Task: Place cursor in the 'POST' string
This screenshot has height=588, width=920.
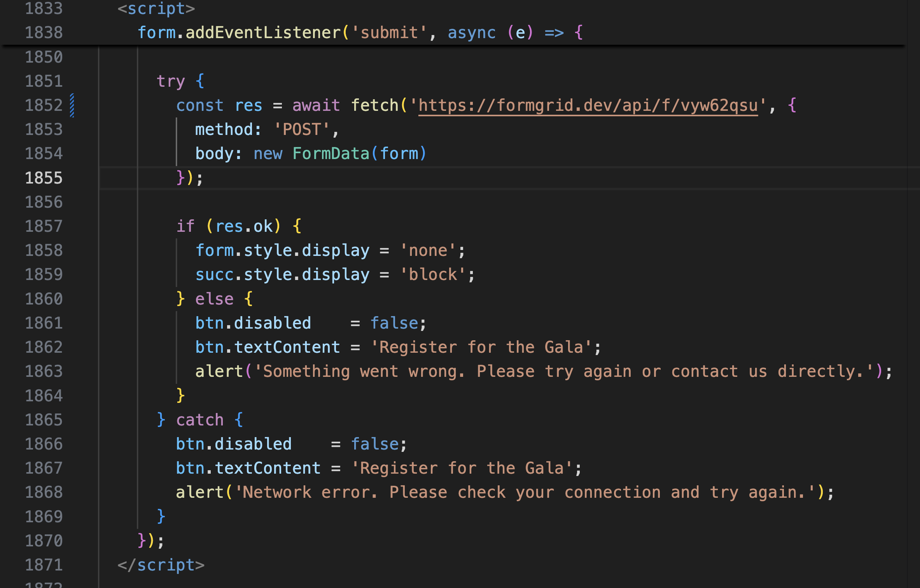Action: 302,129
